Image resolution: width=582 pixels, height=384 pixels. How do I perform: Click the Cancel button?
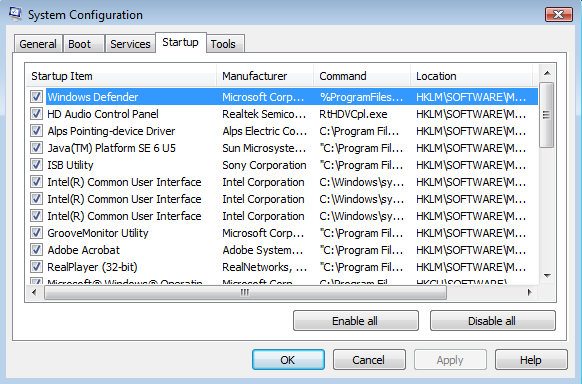pyautogui.click(x=369, y=360)
